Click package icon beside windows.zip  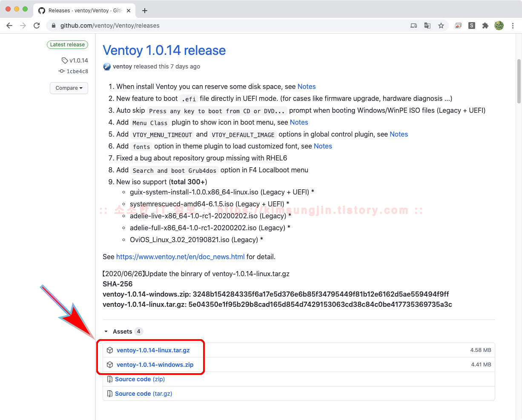tap(110, 365)
